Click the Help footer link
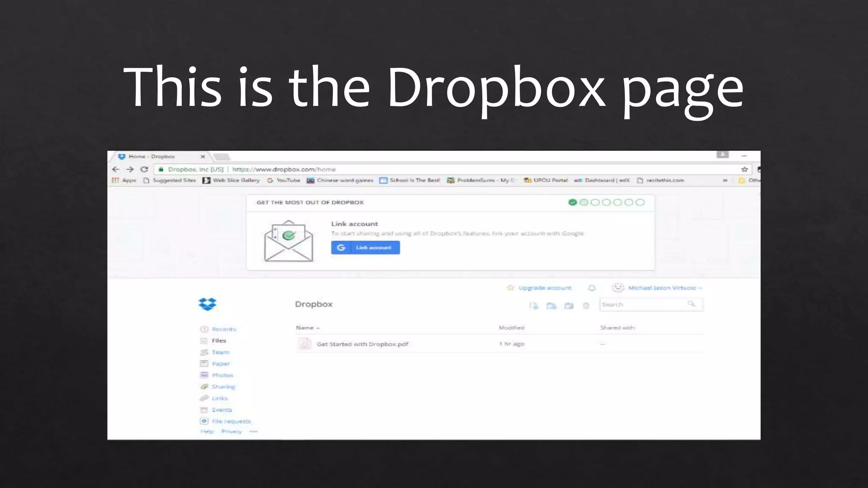This screenshot has width=868, height=488. click(x=207, y=432)
